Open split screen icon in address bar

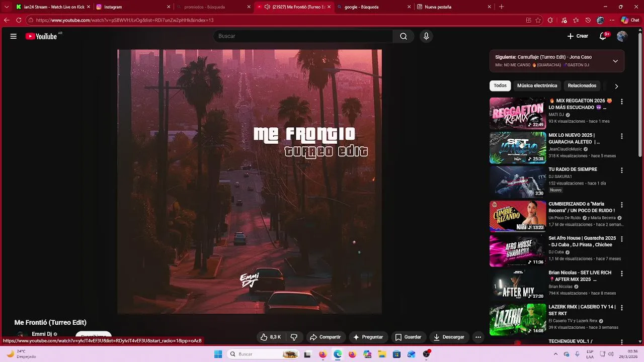(528, 20)
